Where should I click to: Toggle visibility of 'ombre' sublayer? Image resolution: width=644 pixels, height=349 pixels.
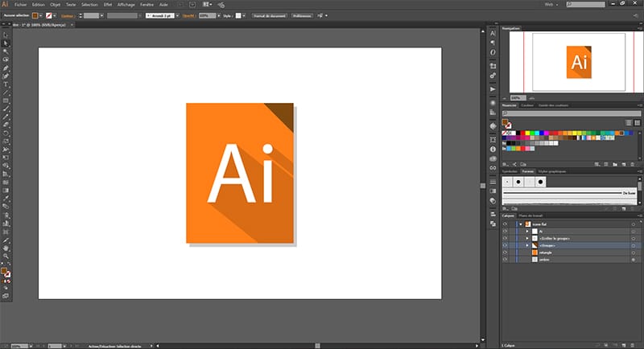(506, 259)
